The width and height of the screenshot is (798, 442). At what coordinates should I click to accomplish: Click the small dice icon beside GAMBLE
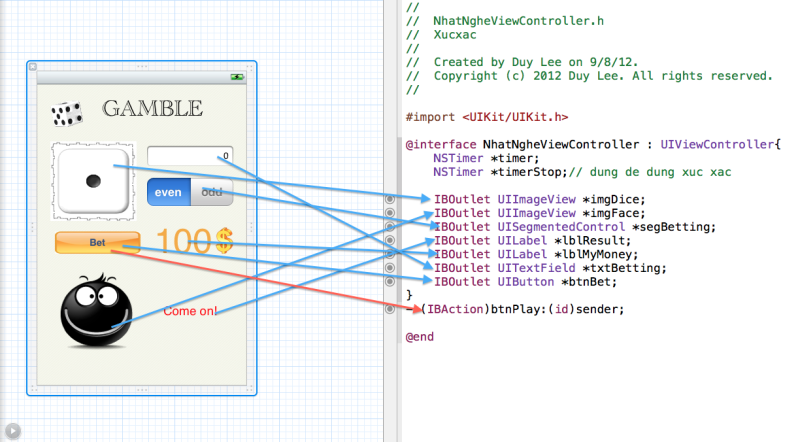point(67,114)
